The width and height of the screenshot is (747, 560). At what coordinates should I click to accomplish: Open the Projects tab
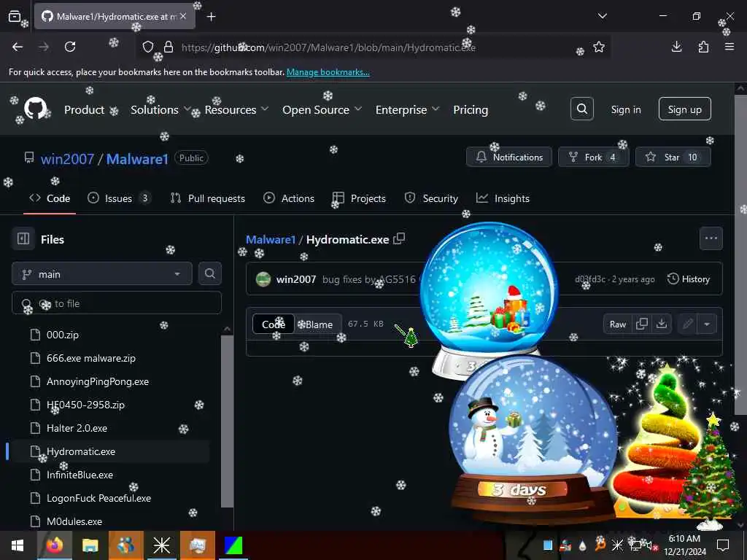(359, 198)
